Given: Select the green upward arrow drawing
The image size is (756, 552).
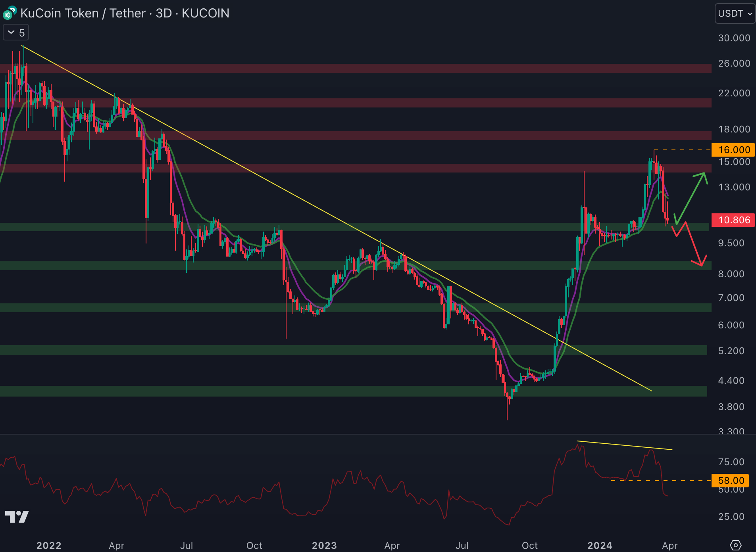Looking at the screenshot, I should point(692,197).
